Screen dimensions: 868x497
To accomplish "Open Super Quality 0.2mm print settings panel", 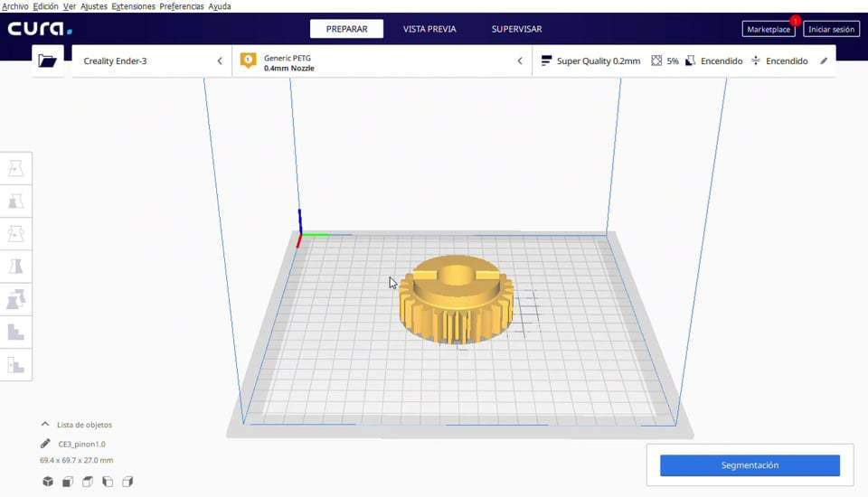I will pos(684,61).
